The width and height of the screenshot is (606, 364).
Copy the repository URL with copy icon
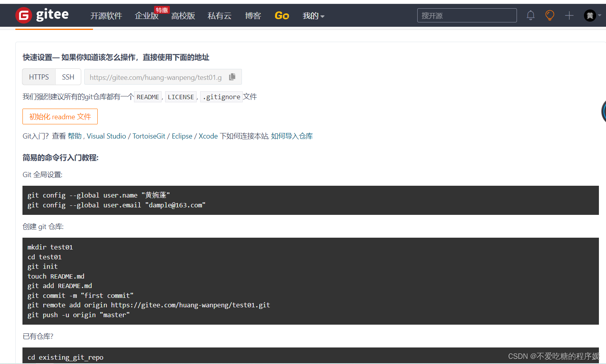(232, 77)
